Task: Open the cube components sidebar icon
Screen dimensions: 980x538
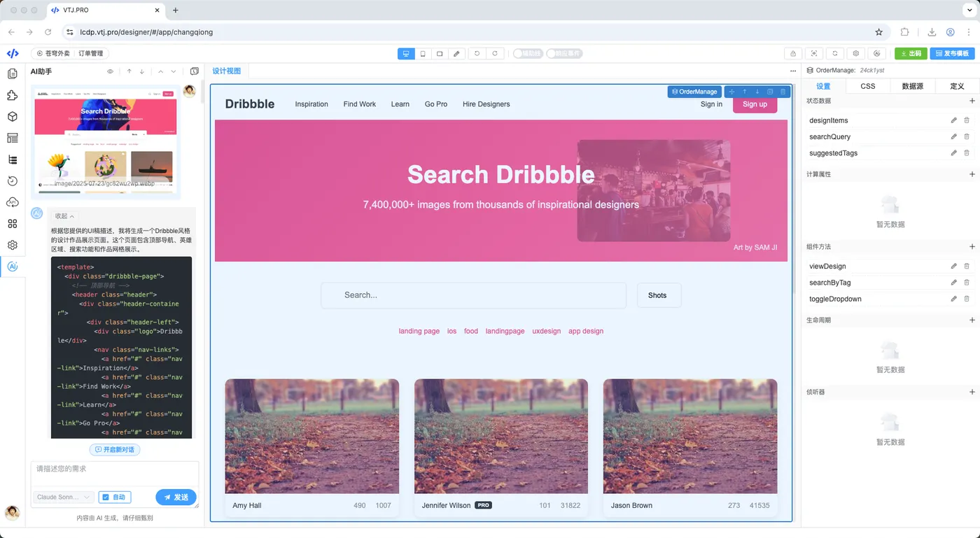Action: (13, 117)
